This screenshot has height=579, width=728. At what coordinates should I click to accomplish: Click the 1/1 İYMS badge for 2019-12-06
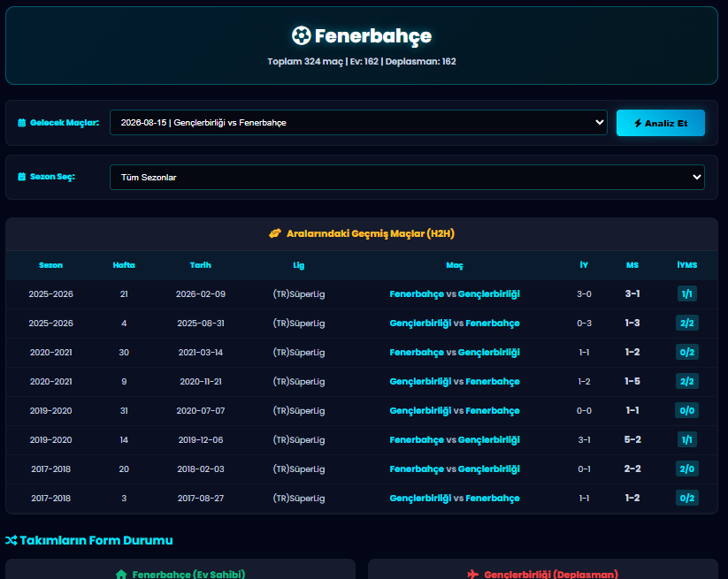[x=687, y=440]
